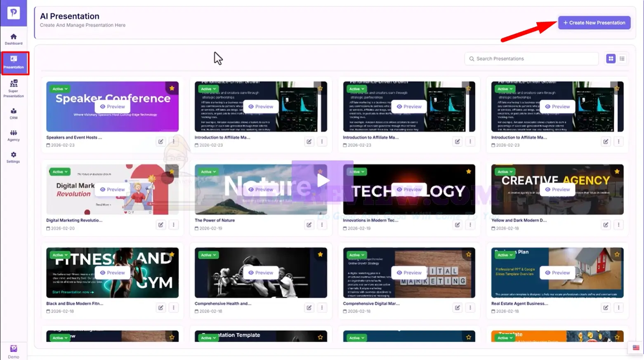Edit the Digital Marketing Revolution presentation
Screen dimensions: 644x360
[161, 225]
